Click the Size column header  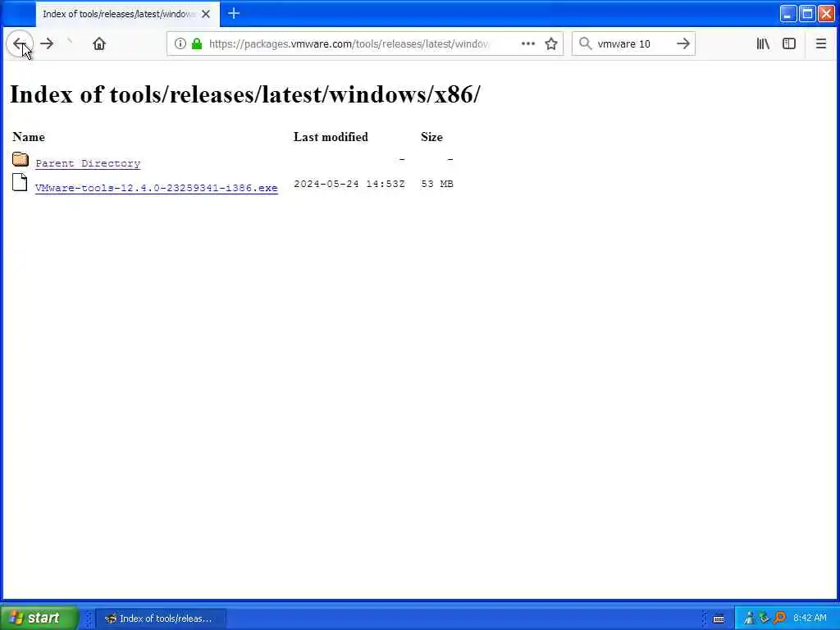click(431, 137)
